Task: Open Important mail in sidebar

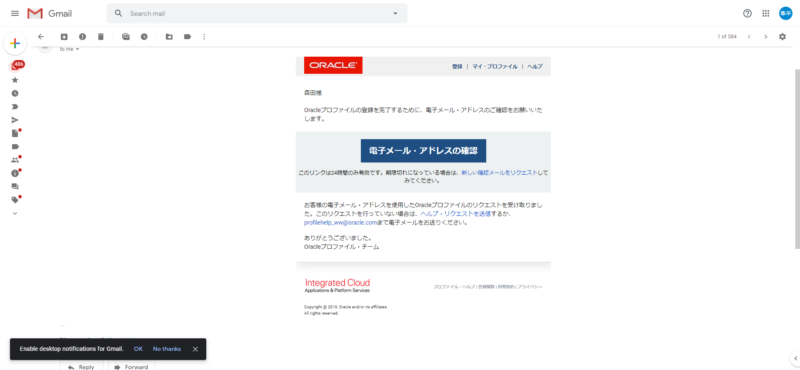Action: tap(15, 107)
